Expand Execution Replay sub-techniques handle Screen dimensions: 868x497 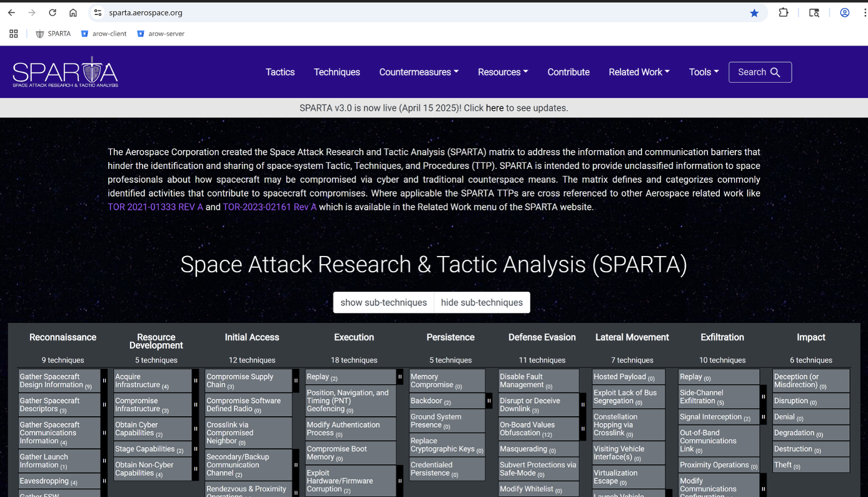(400, 377)
